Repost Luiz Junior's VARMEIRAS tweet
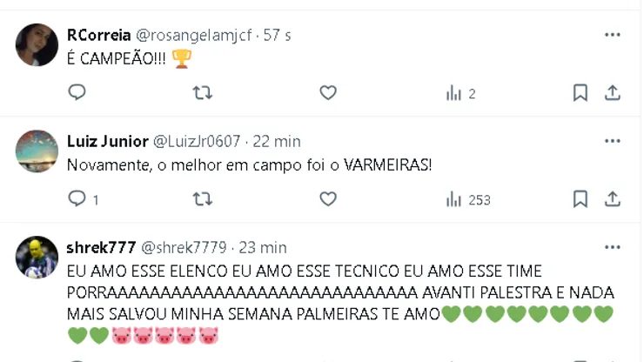Image resolution: width=644 pixels, height=362 pixels. (202, 199)
